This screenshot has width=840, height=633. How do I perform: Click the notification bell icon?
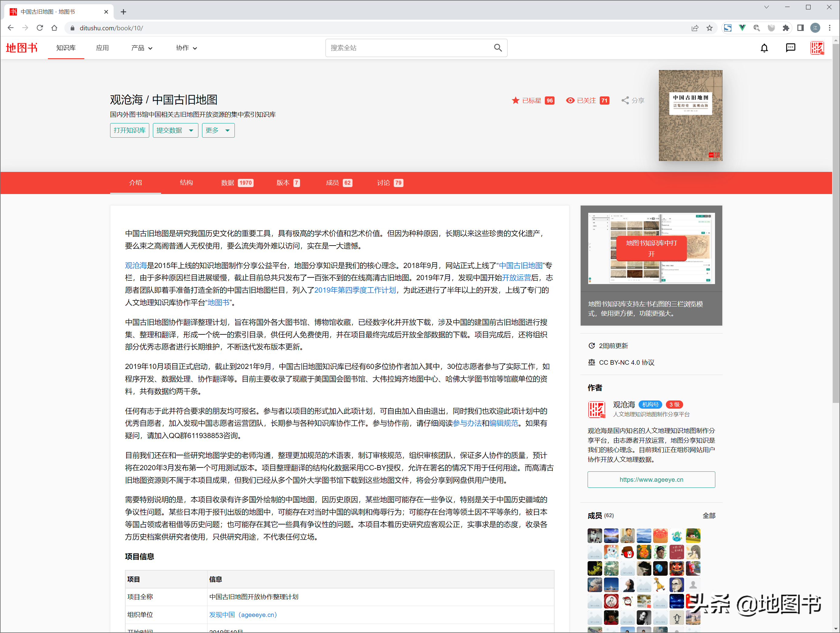coord(764,48)
